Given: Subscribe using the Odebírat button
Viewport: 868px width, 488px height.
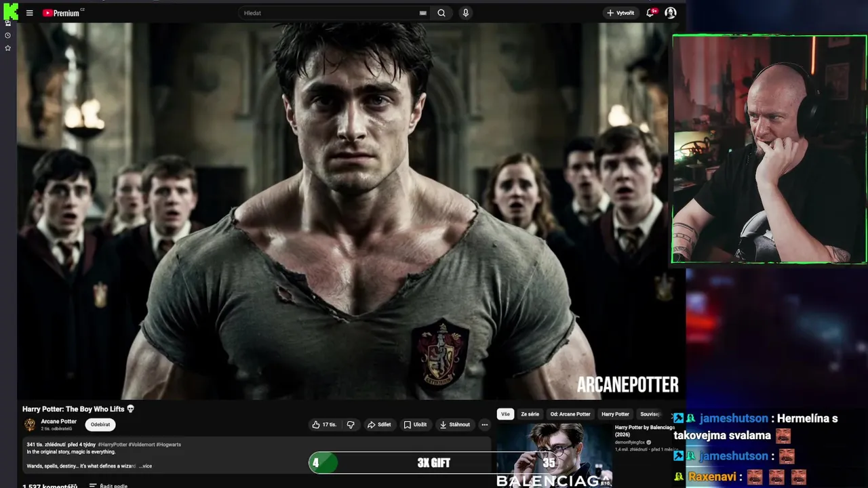Looking at the screenshot, I should tap(100, 424).
